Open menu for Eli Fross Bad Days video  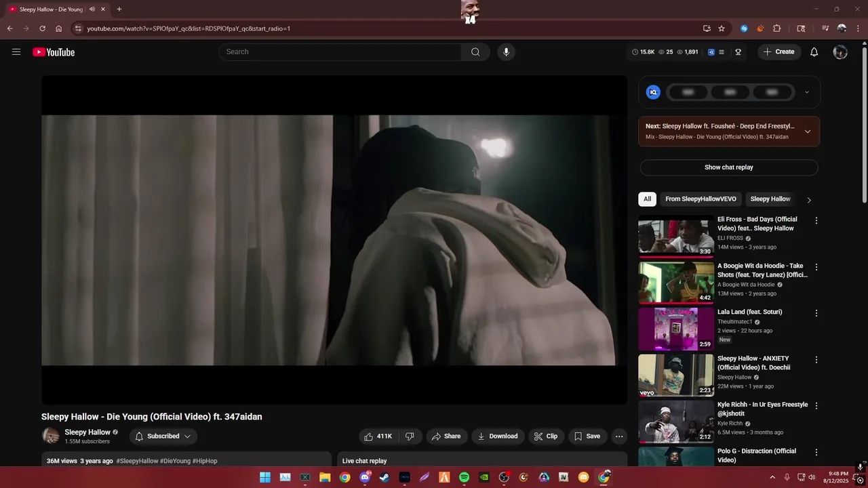[816, 221]
